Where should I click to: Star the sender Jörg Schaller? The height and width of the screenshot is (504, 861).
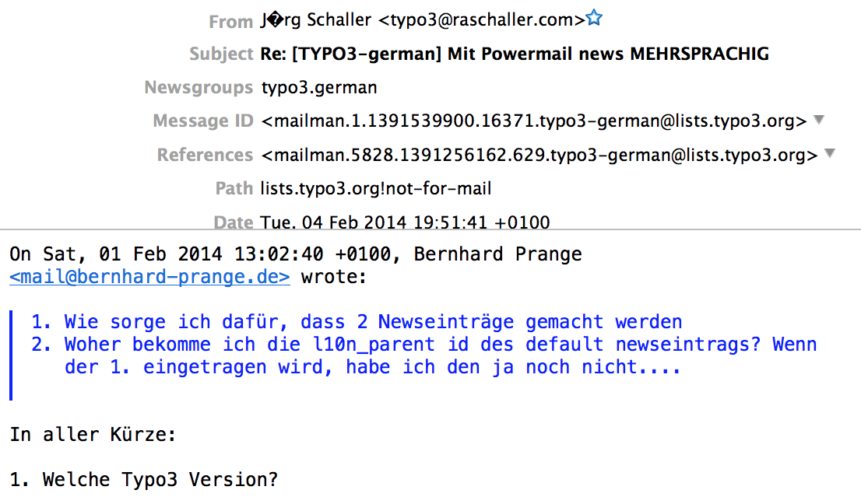[x=594, y=19]
